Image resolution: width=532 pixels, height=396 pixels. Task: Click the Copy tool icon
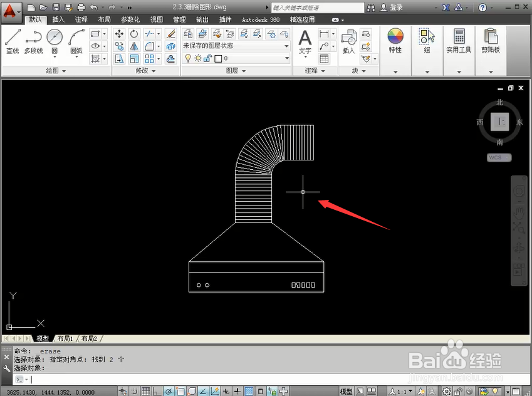click(119, 46)
